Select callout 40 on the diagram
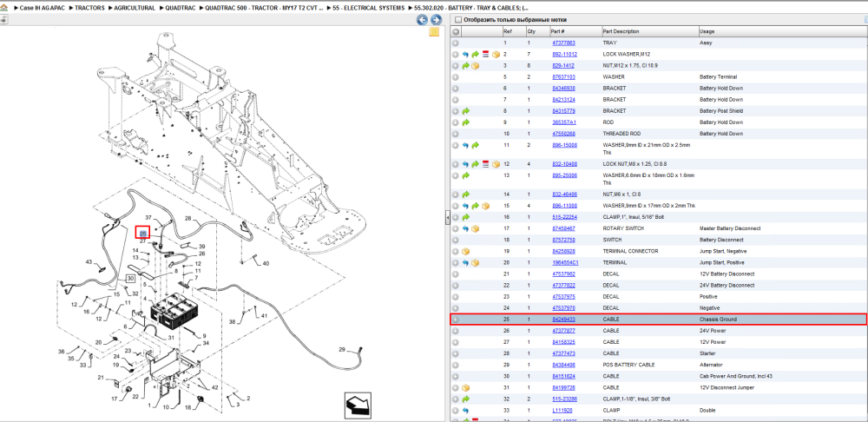 pos(266,263)
